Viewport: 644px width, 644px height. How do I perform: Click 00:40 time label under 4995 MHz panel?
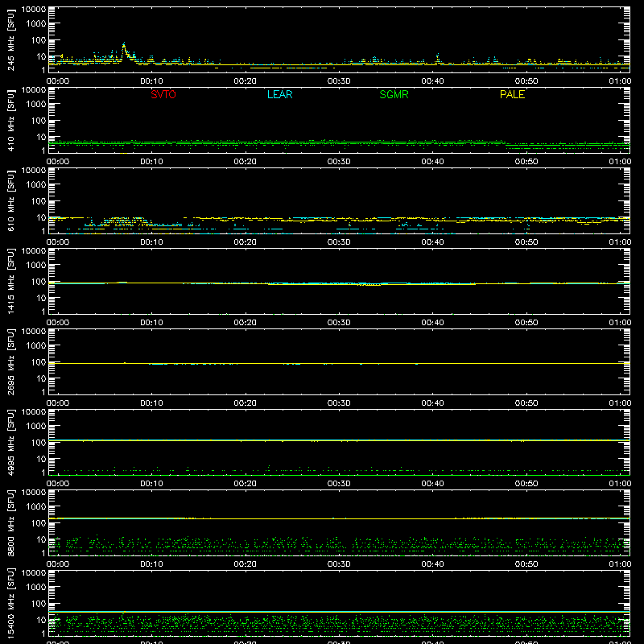point(432,484)
